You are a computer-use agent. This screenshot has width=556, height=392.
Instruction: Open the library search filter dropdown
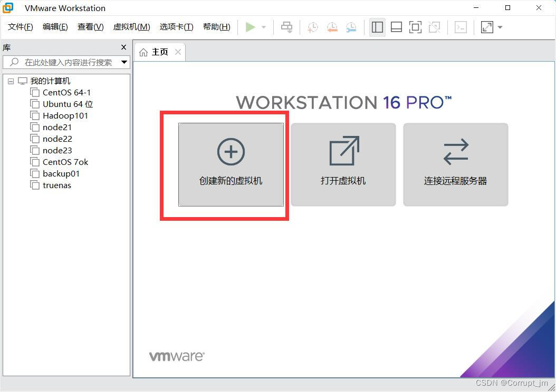[124, 62]
